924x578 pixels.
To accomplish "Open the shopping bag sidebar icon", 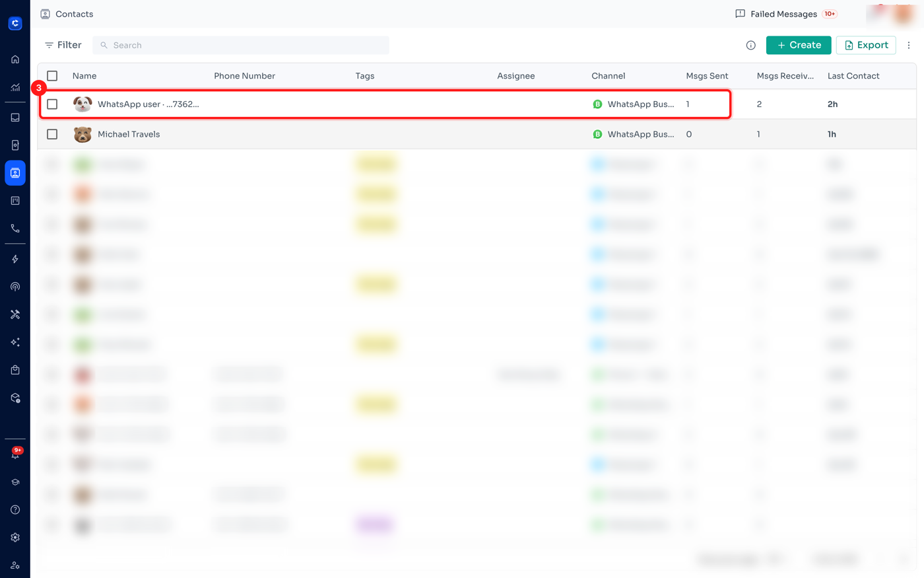I will tap(15, 370).
